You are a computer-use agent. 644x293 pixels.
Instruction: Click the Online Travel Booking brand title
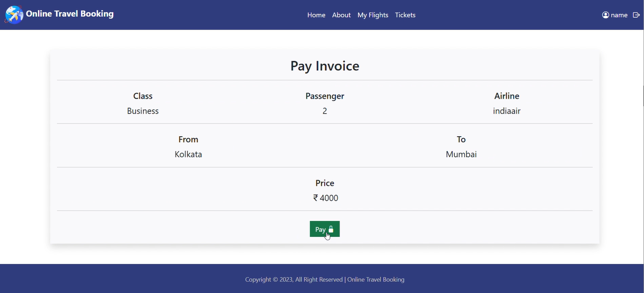(70, 14)
